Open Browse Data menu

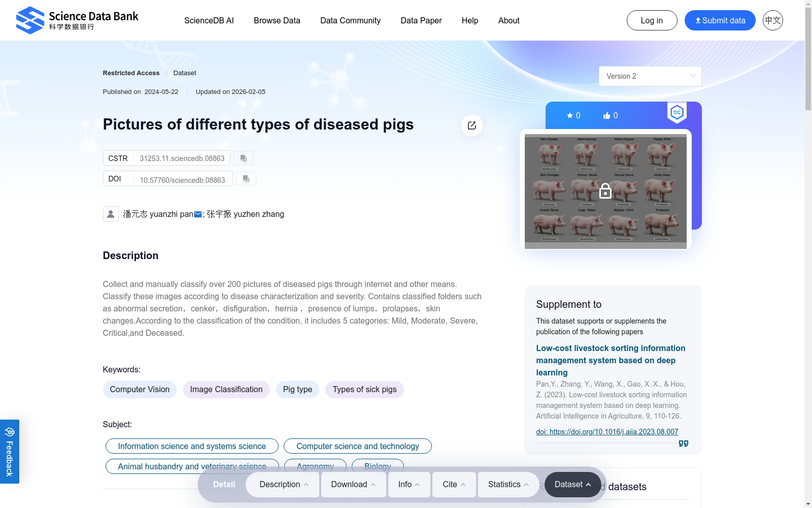tap(277, 20)
